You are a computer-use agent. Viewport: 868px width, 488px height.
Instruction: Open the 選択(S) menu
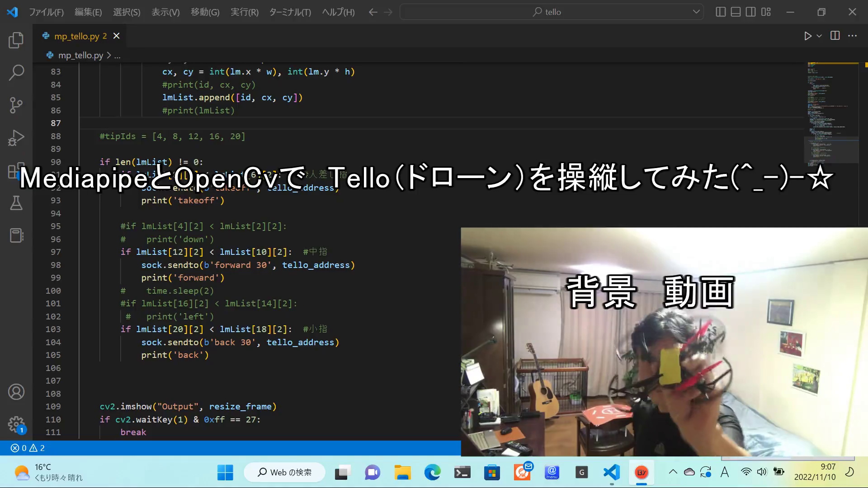127,12
